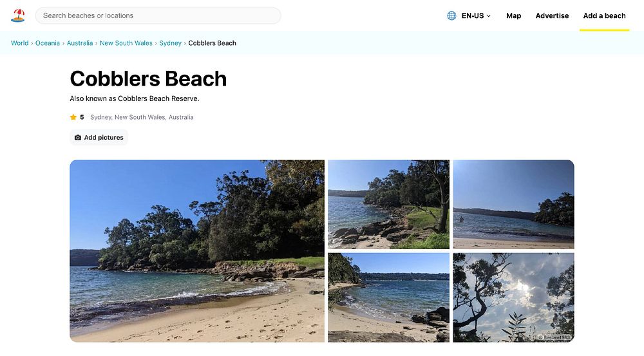The image size is (644, 356).
Task: Go to World breadcrumb link
Action: coord(20,43)
